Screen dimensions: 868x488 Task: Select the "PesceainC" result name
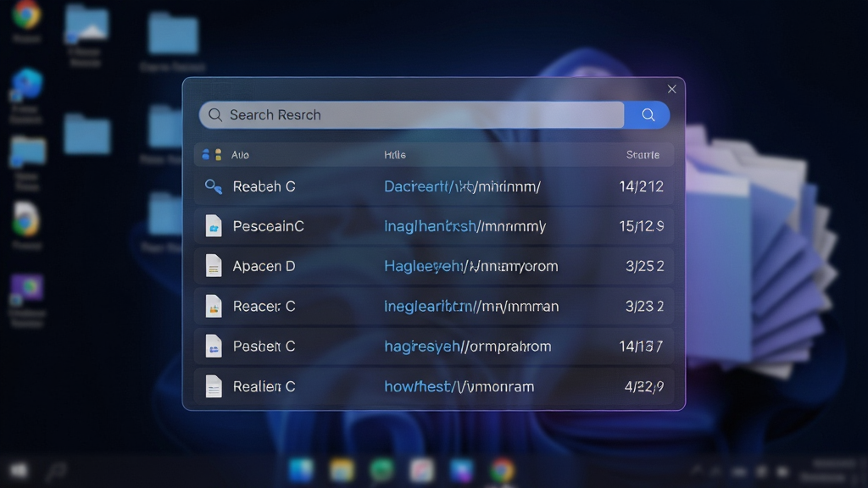click(x=268, y=226)
